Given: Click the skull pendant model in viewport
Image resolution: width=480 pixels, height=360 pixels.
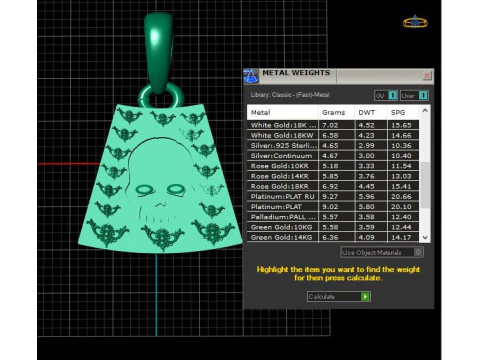Looking at the screenshot, I should tap(160, 178).
